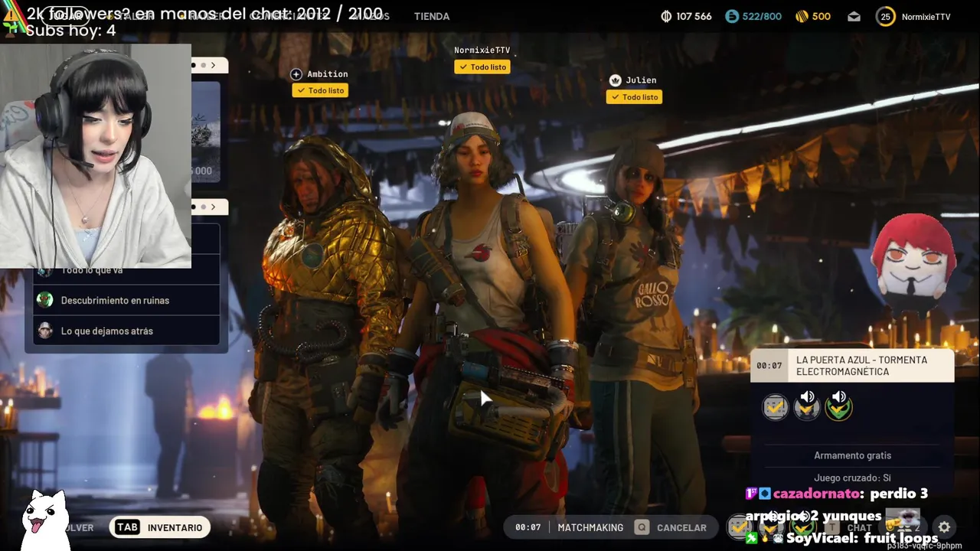Click the Armamento gratis loadout label

click(x=852, y=455)
